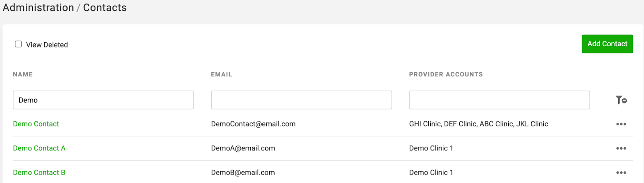644x183 pixels.
Task: Select the Contacts breadcrumb
Action: pyautogui.click(x=105, y=8)
